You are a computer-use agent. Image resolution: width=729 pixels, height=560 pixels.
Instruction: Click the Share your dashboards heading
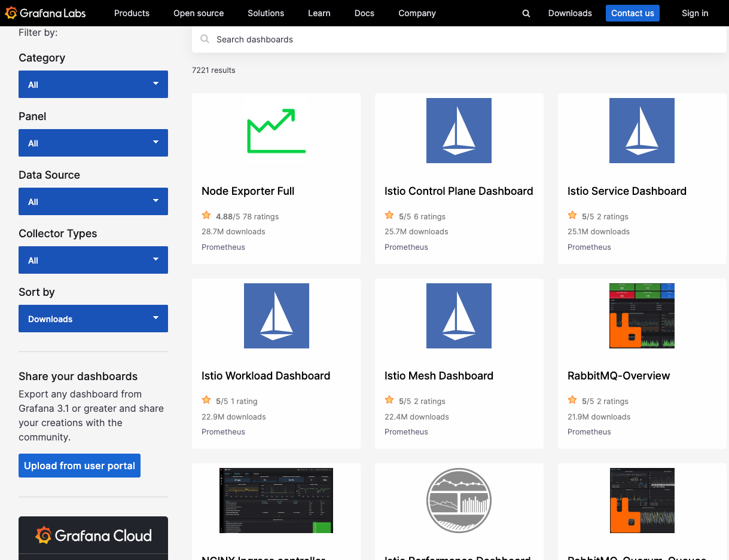point(78,377)
